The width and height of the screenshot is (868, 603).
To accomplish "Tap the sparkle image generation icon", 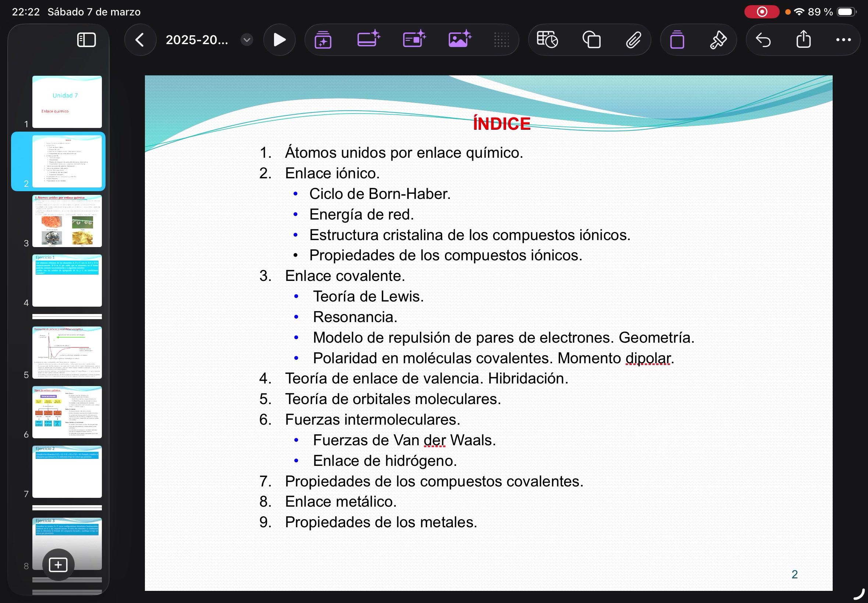I will (x=459, y=39).
